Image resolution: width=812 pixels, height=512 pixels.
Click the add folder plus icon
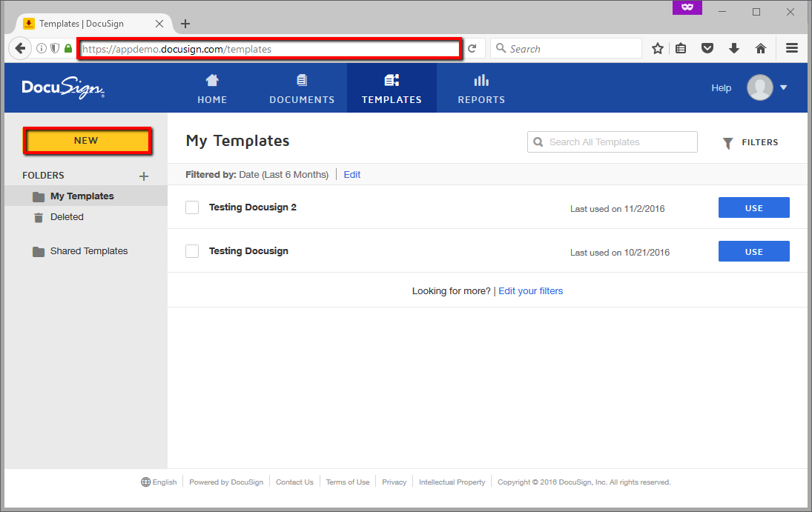pyautogui.click(x=144, y=176)
